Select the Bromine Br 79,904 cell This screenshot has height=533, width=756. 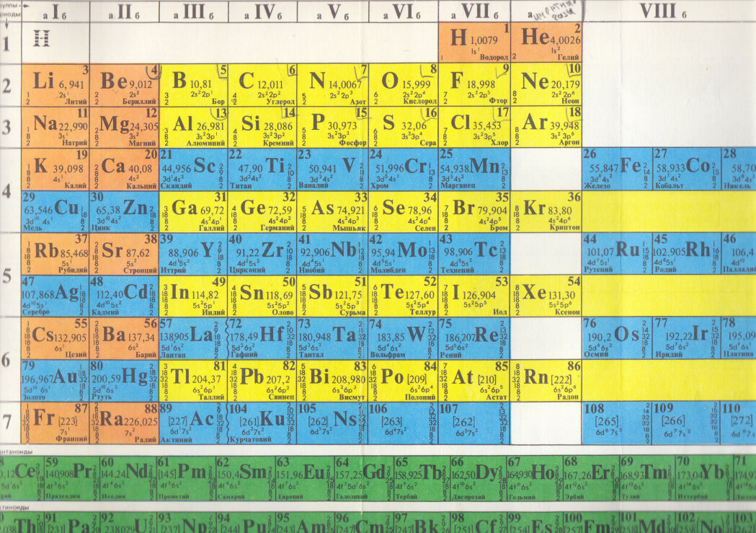click(x=474, y=212)
